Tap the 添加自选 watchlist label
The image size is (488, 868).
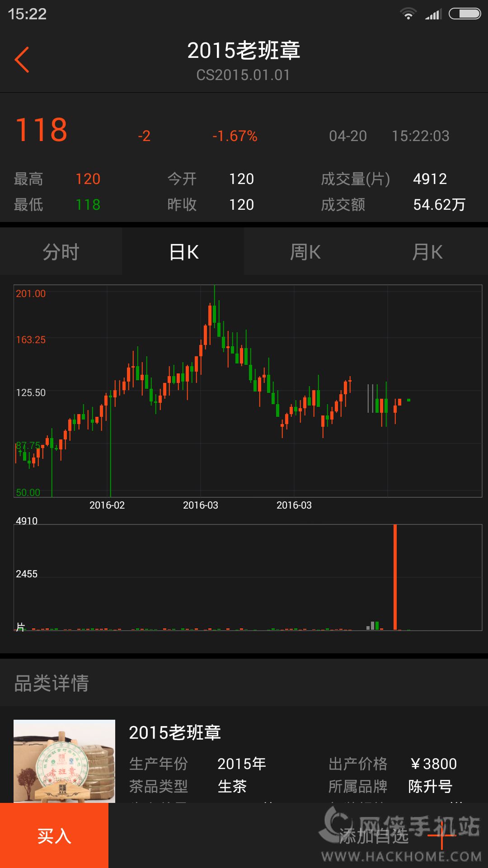click(374, 836)
